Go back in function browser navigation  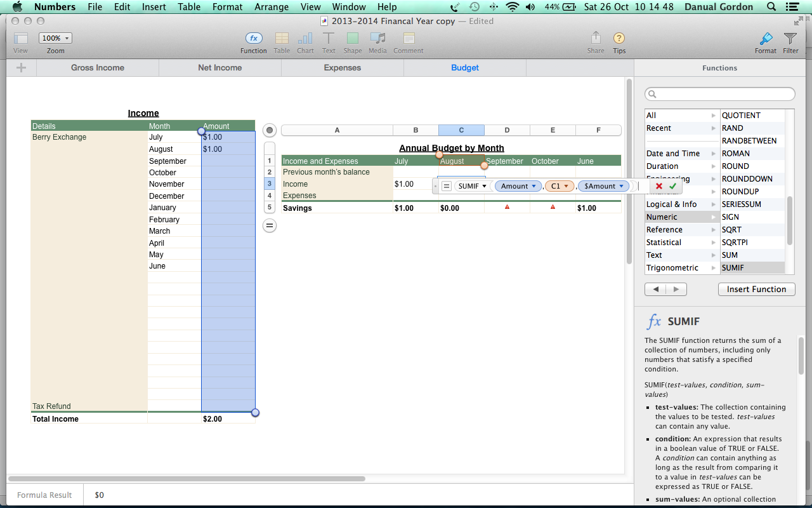[x=655, y=289]
